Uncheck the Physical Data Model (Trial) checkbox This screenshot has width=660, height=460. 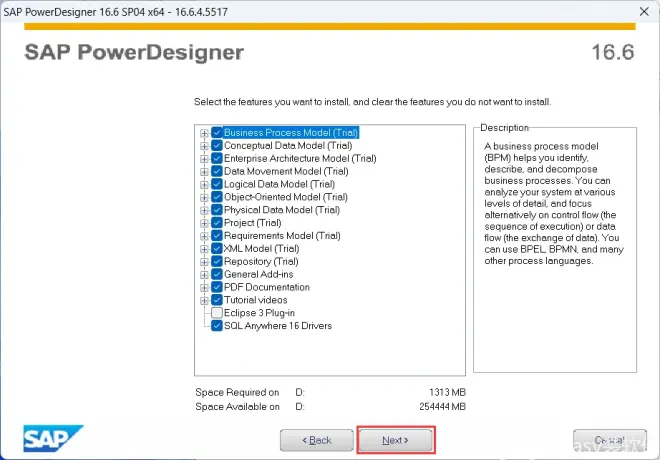217,210
